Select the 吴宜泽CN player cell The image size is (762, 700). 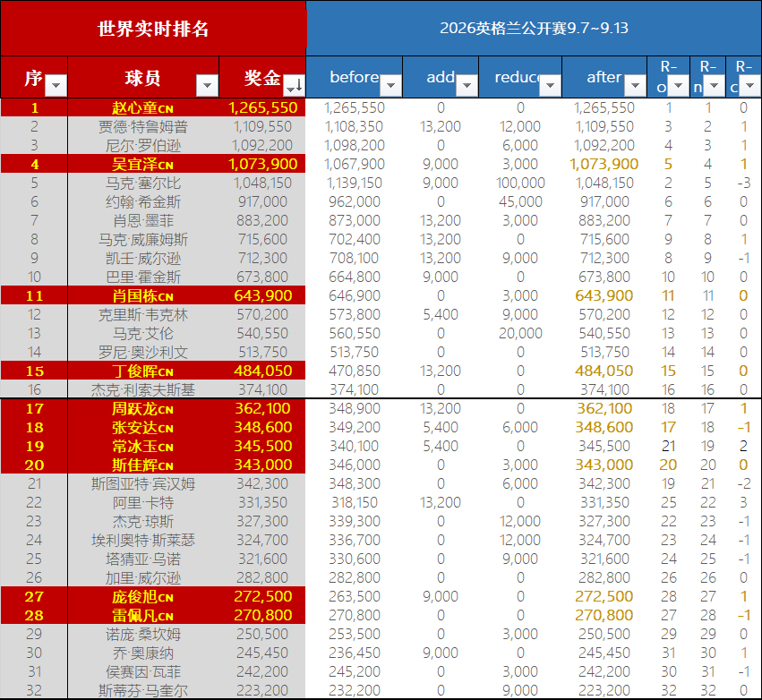[x=143, y=164]
